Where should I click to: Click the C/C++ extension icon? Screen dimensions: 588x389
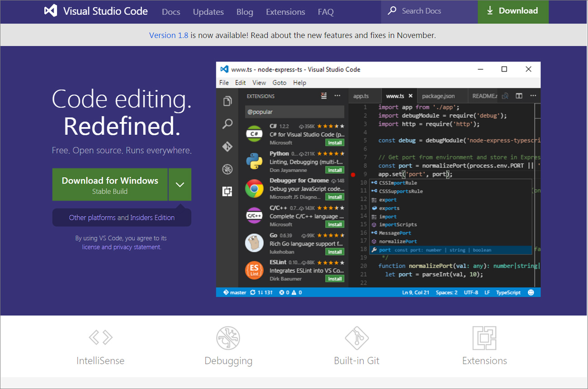pyautogui.click(x=254, y=216)
